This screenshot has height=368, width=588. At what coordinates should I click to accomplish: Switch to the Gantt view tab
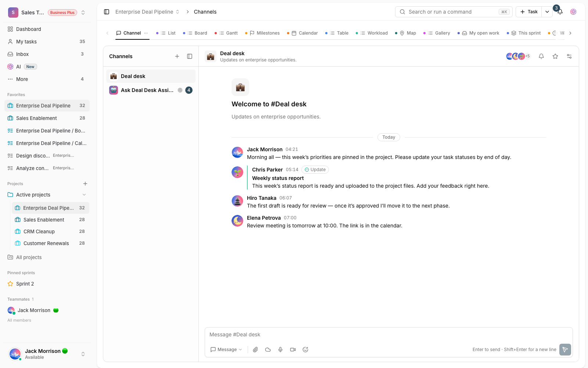pos(226,33)
